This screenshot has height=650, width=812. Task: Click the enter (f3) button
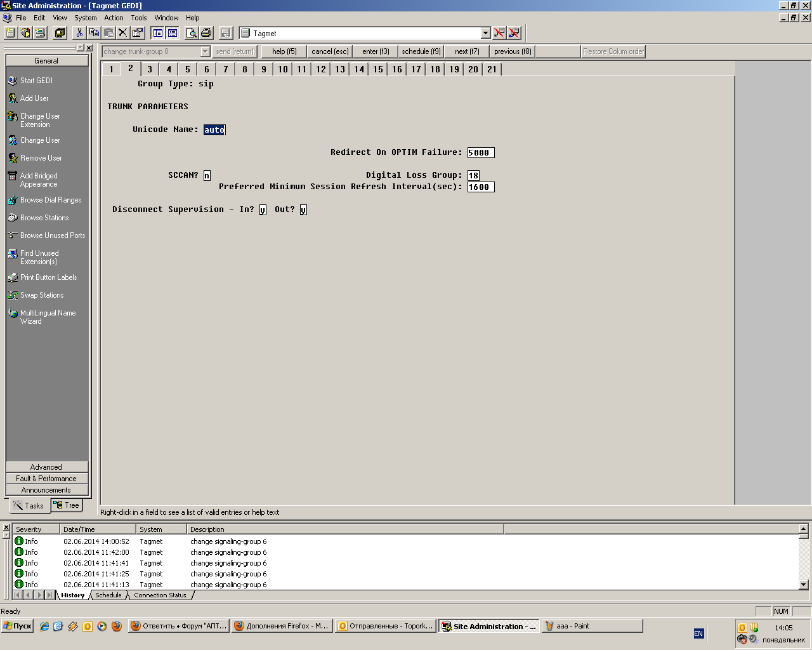[x=376, y=51]
